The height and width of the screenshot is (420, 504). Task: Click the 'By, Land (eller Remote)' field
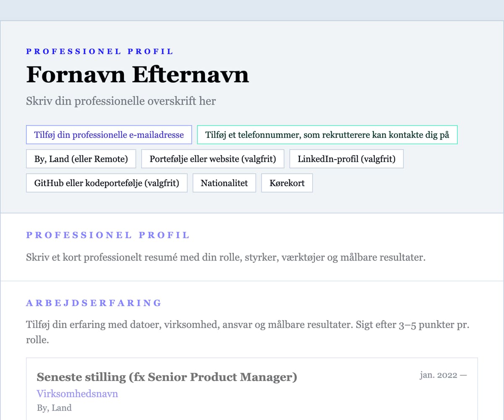pyautogui.click(x=81, y=159)
